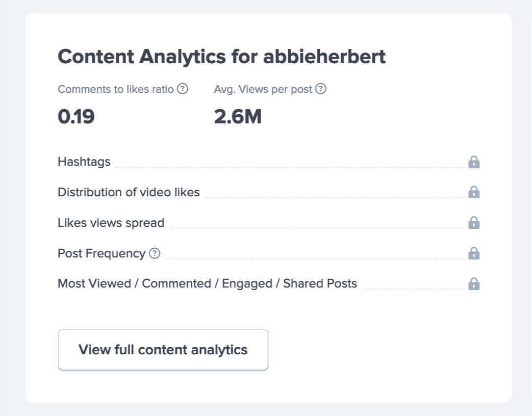
Task: Open the Likes views spread item
Action: (x=111, y=223)
